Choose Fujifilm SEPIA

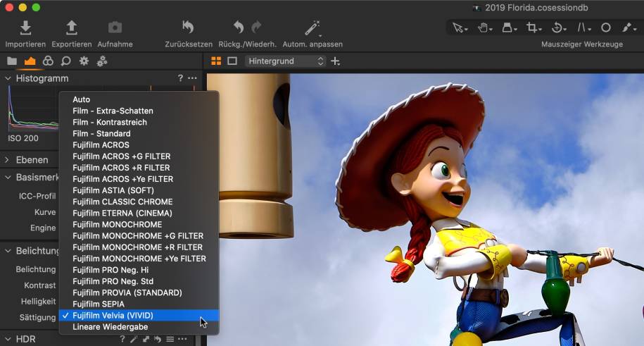point(139,304)
